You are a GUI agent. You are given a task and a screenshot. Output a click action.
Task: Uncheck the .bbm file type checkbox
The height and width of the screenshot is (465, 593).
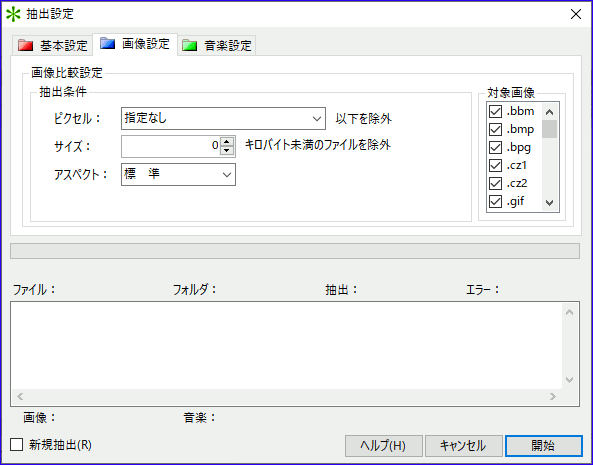pos(495,111)
